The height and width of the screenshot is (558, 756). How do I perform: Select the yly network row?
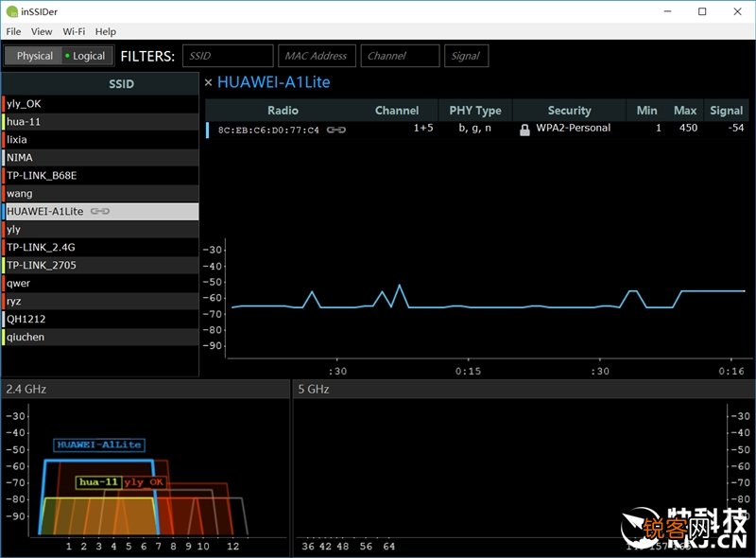click(100, 229)
